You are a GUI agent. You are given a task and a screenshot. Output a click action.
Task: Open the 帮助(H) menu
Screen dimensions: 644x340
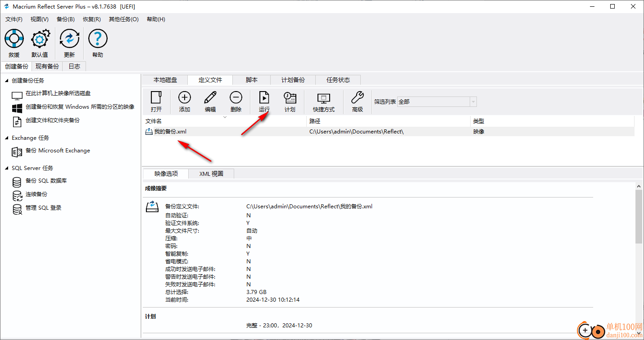pos(156,19)
